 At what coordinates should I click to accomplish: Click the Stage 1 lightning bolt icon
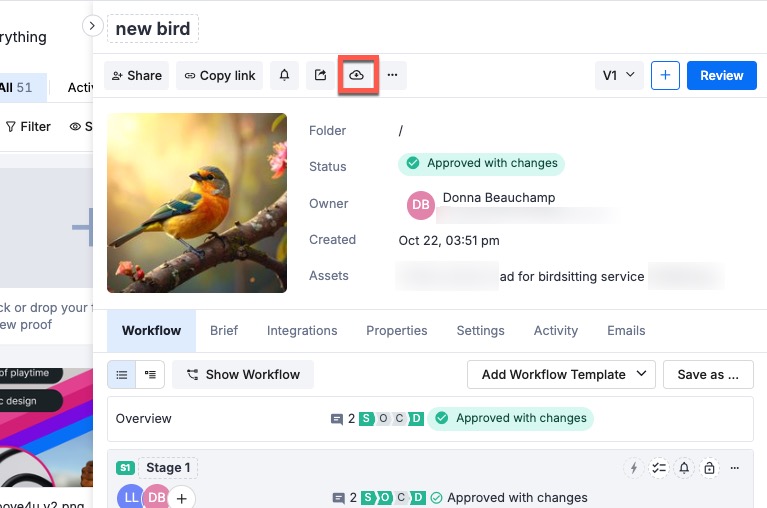click(632, 468)
